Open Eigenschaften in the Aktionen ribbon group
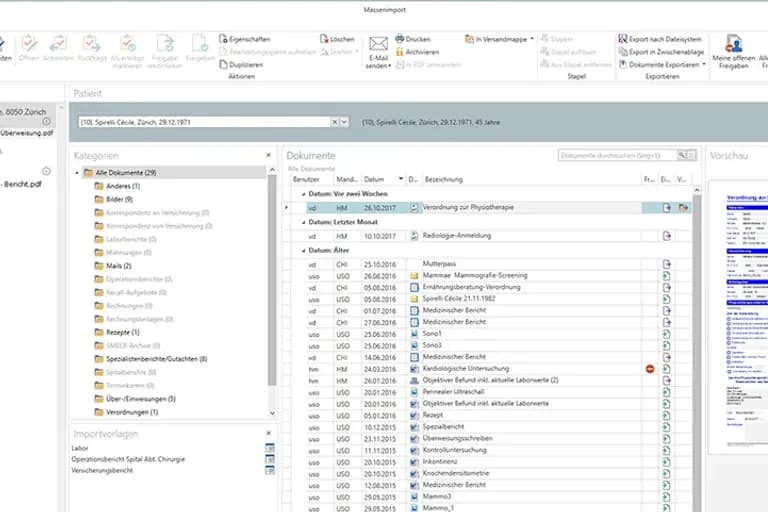768x512 pixels. [x=244, y=39]
